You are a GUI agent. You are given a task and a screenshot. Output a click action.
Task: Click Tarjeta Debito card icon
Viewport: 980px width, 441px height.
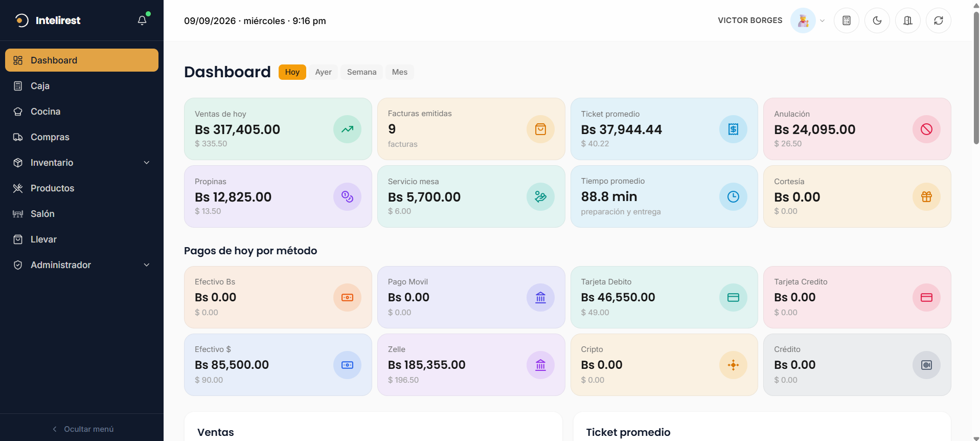734,298
